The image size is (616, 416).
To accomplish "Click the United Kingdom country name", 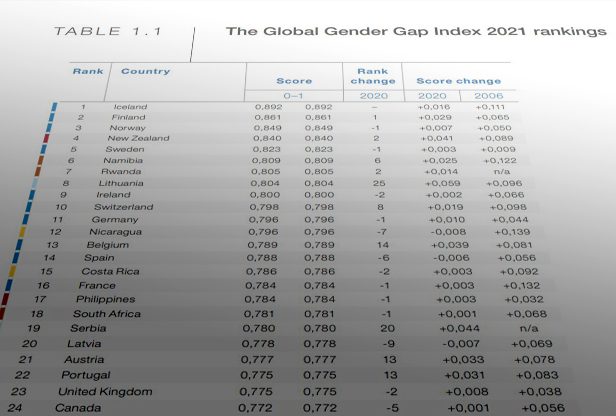I will click(105, 392).
